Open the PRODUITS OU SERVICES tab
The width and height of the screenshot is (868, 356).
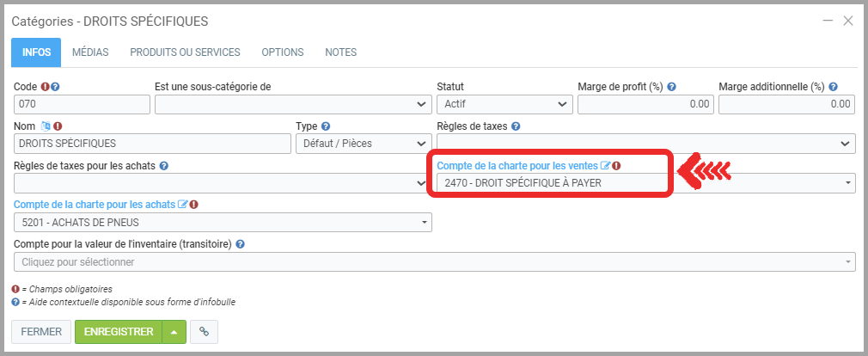point(185,52)
